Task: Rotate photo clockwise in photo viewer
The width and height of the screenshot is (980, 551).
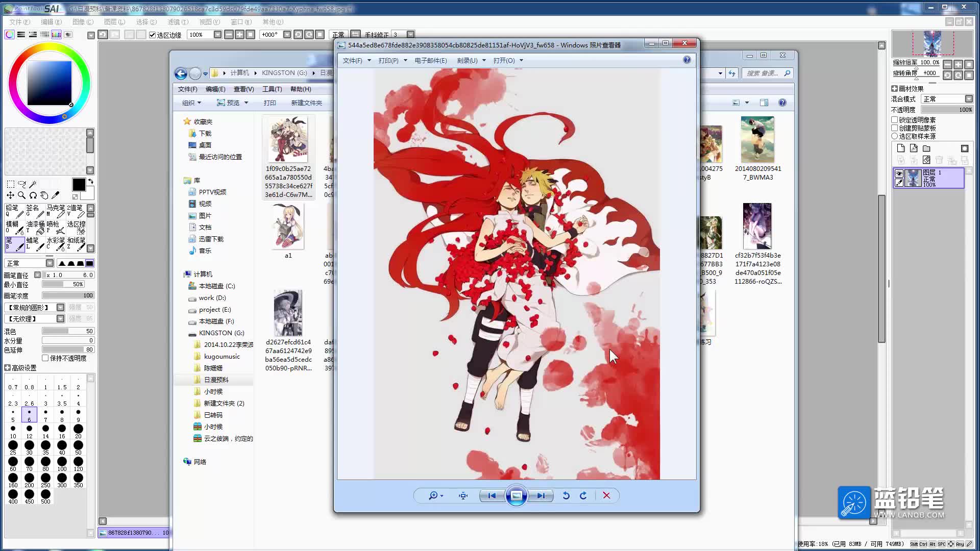Action: pos(583,495)
